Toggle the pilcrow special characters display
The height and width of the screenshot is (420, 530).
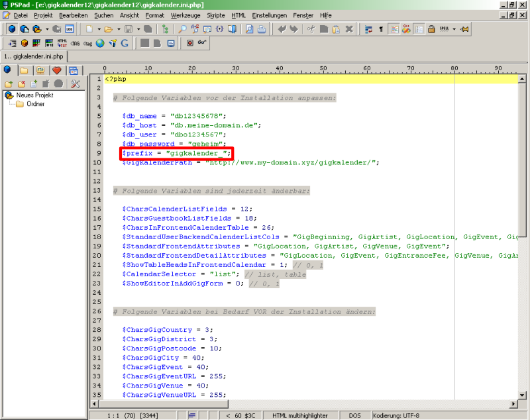(x=380, y=29)
